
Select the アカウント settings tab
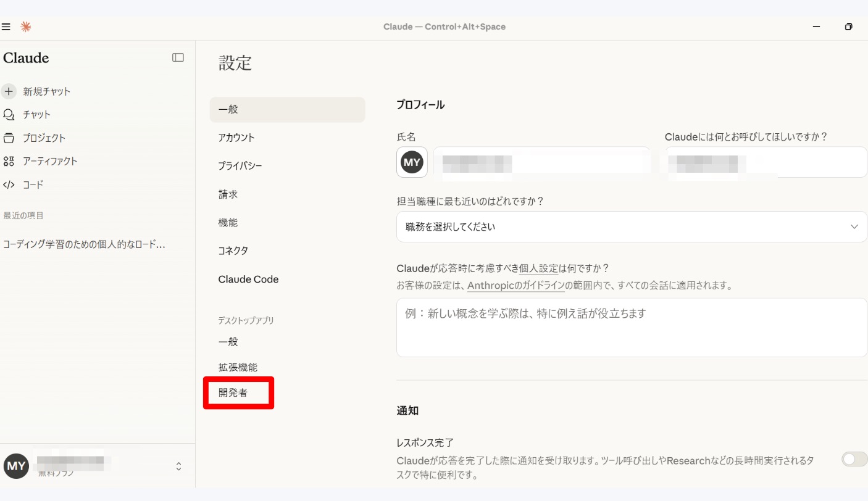[x=236, y=138]
